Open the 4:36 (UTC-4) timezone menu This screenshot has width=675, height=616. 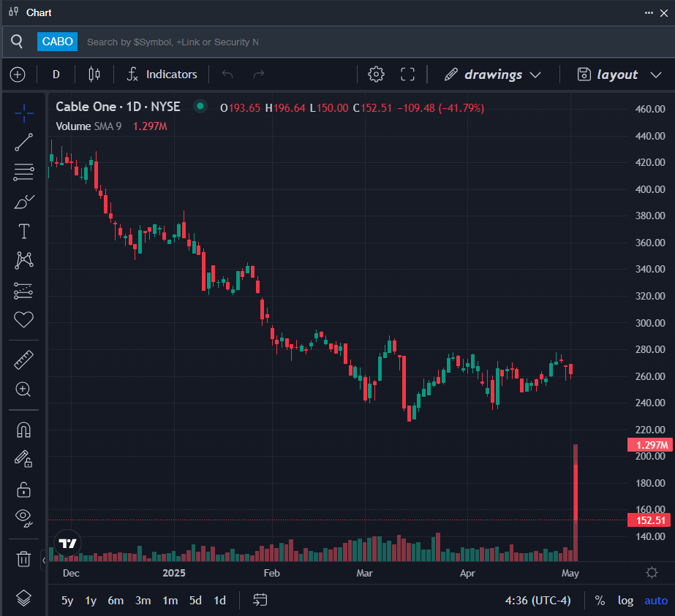pos(538,600)
